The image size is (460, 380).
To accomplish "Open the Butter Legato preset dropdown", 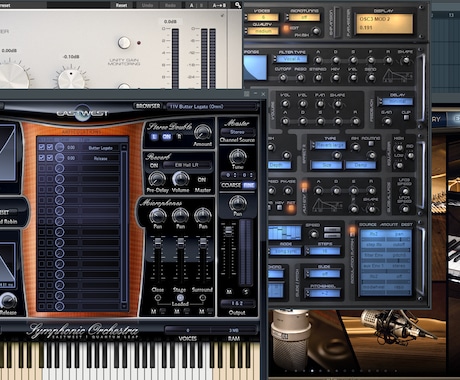I will 212,107.
